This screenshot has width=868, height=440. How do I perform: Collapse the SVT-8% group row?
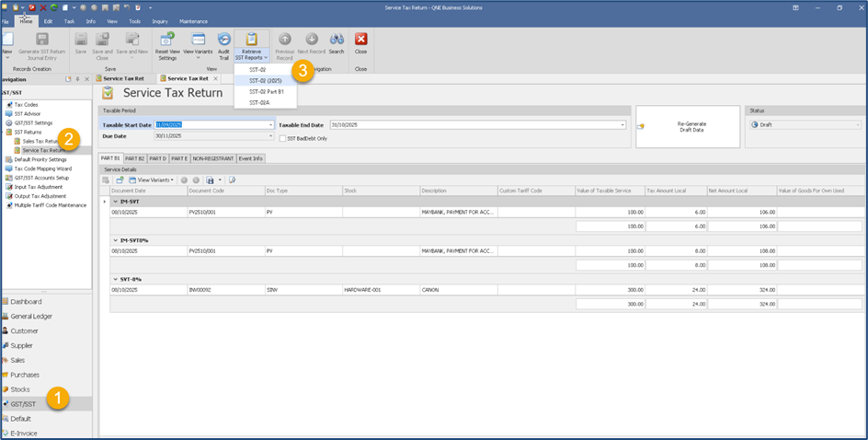point(115,279)
